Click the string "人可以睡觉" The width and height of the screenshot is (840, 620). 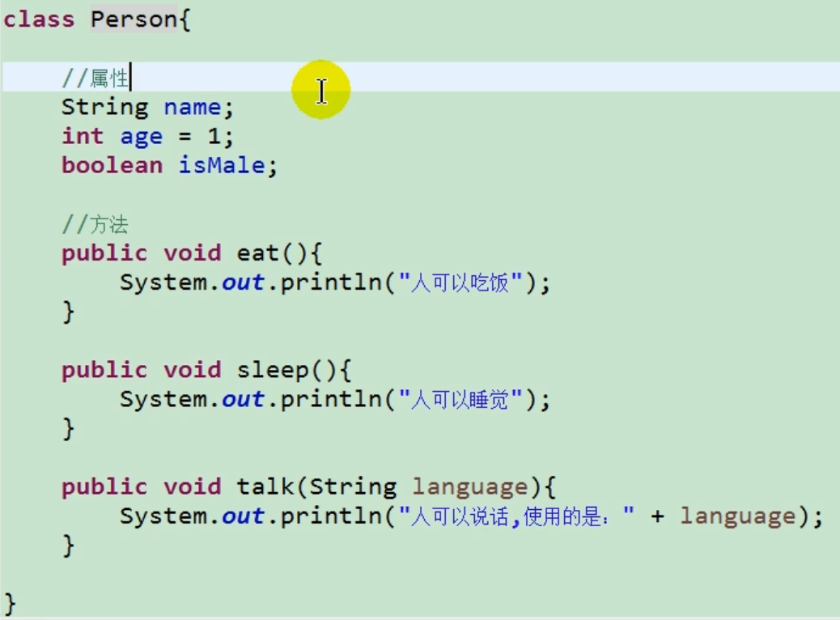coord(460,399)
